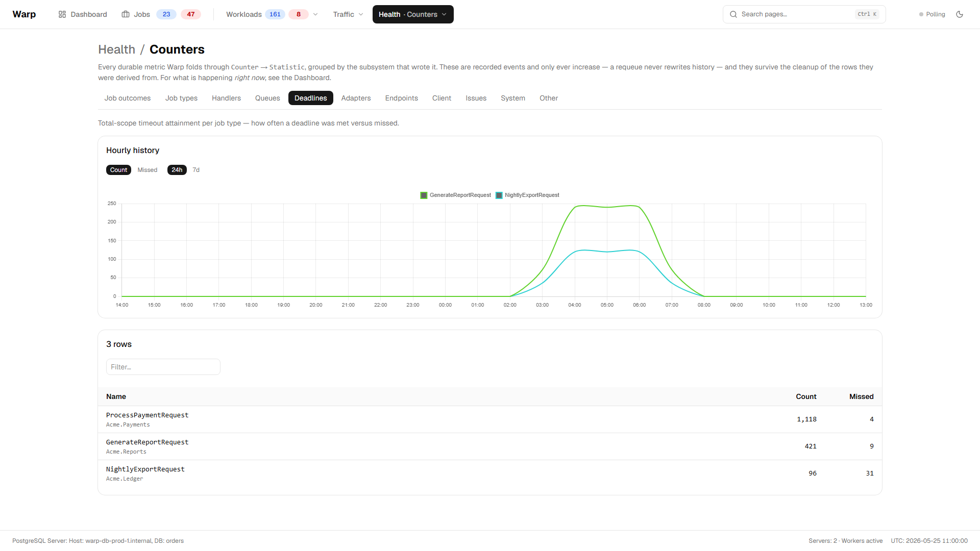
Task: Select the GenerateReportRequest table row name
Action: click(147, 442)
